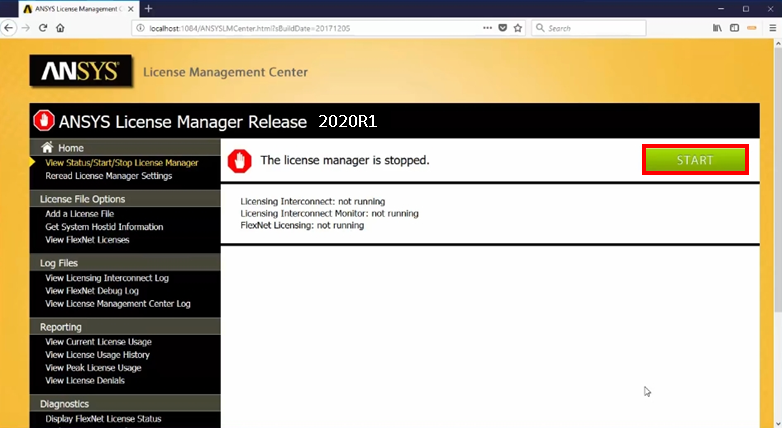Open View Current License Usage
This screenshot has height=428, width=782.
(x=99, y=342)
